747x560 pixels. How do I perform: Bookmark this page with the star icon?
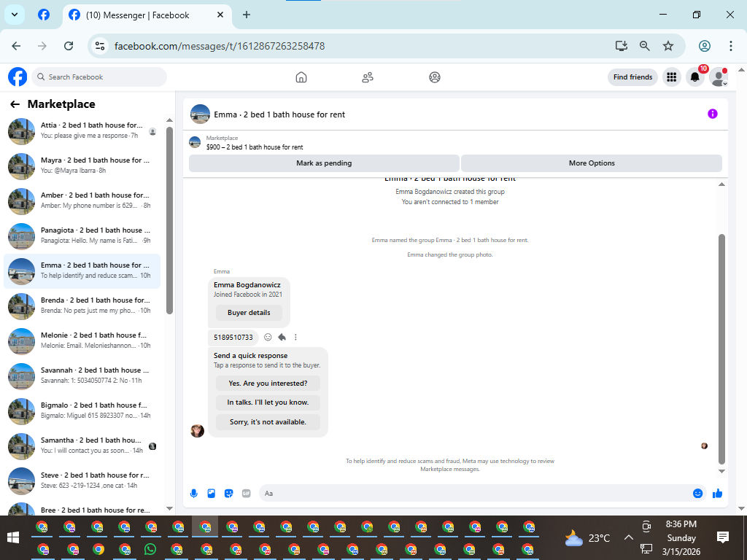coord(668,46)
